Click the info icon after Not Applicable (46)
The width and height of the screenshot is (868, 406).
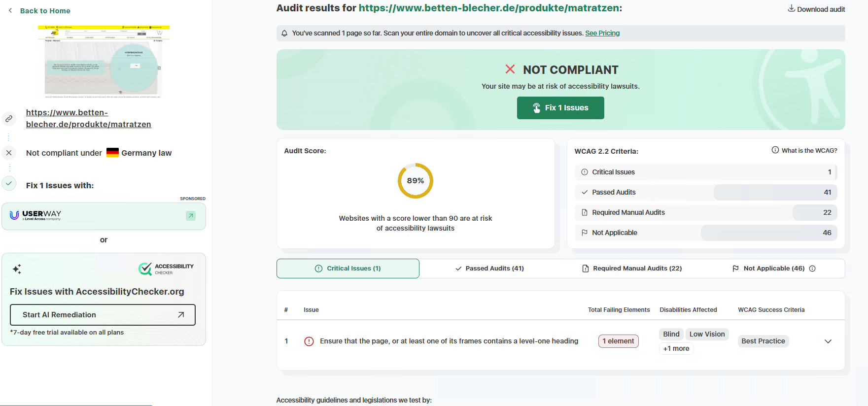click(x=813, y=269)
